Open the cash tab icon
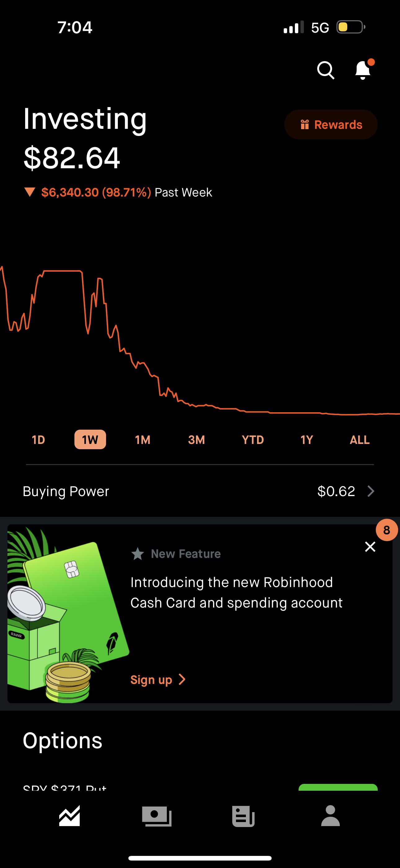This screenshot has height=868, width=400. (157, 816)
